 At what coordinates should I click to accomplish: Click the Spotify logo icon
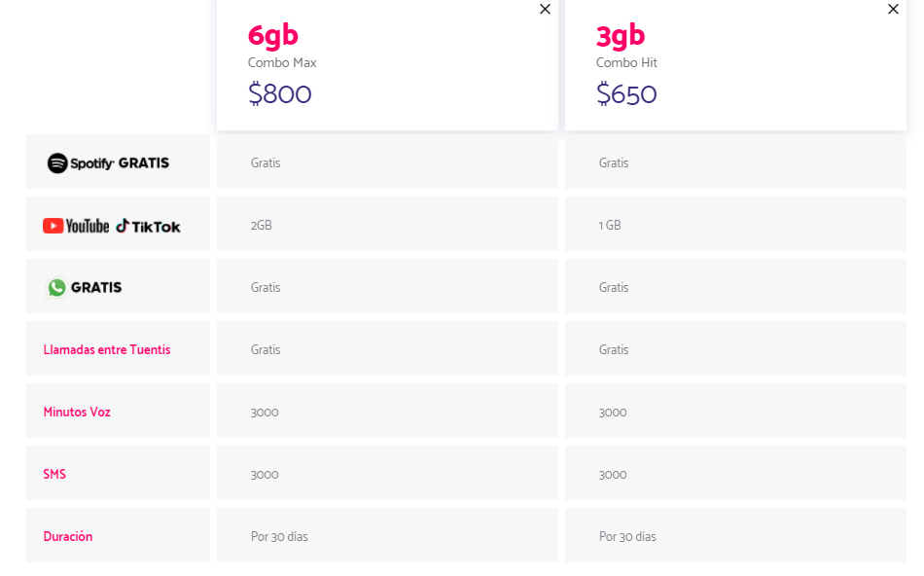pos(57,162)
